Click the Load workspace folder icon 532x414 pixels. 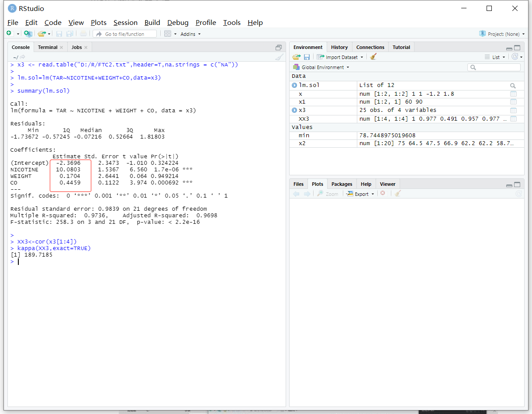point(297,57)
